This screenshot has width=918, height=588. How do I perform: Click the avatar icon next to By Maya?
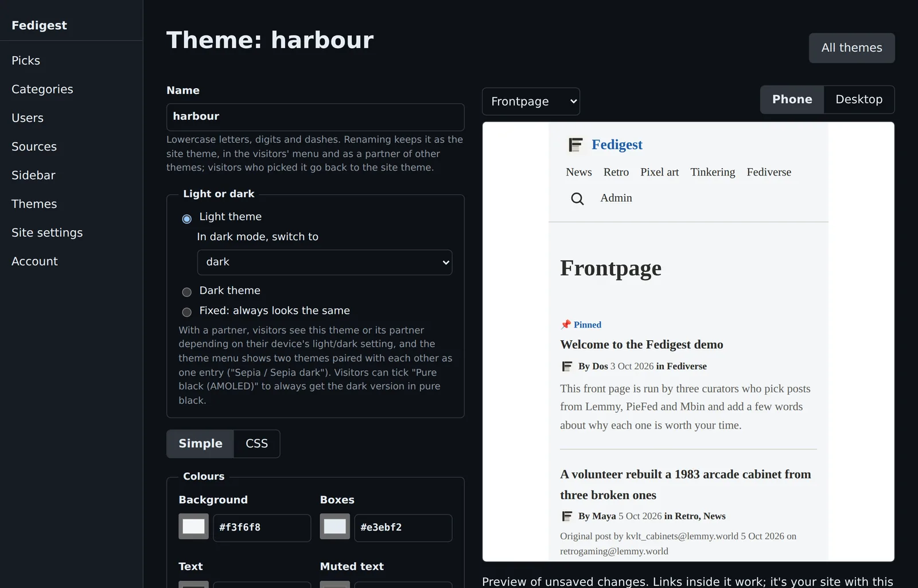point(567,516)
